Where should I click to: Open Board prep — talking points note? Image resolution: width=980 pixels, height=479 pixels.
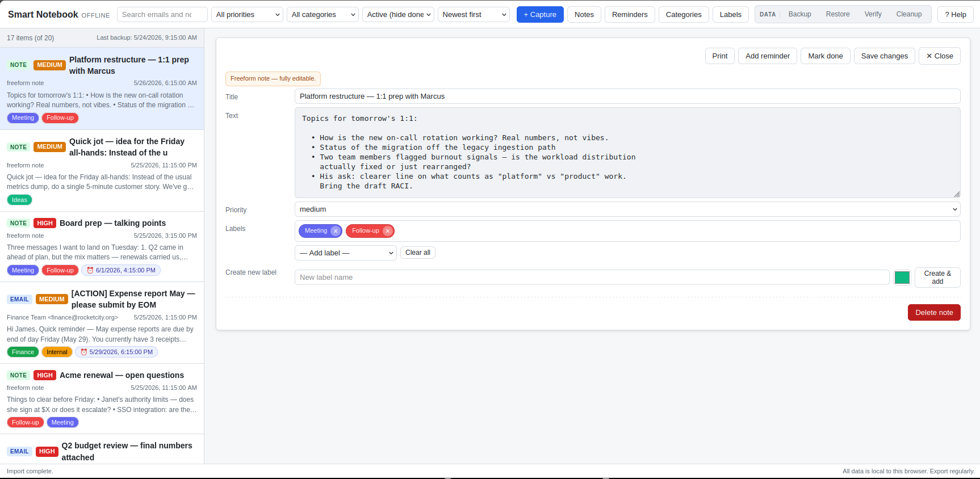pyautogui.click(x=102, y=247)
